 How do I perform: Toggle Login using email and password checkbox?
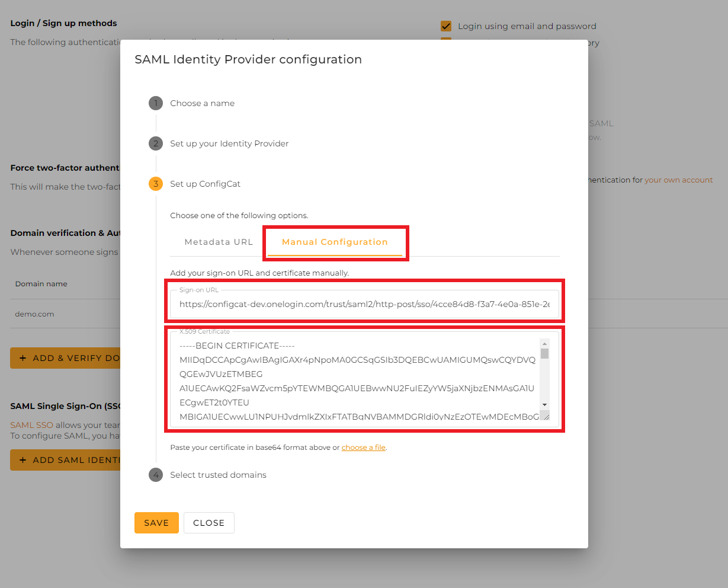click(446, 26)
